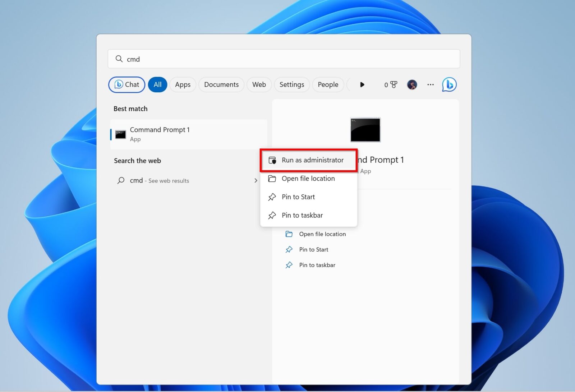Open account settings via the profile picture

pyautogui.click(x=412, y=84)
